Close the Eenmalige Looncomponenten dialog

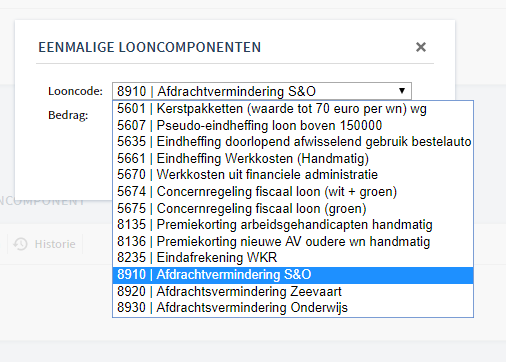(421, 47)
